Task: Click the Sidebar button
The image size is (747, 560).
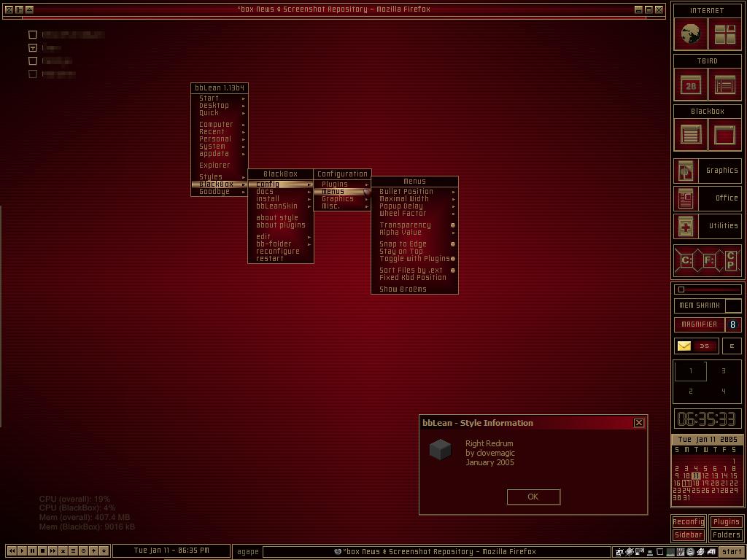Action: pos(689,534)
